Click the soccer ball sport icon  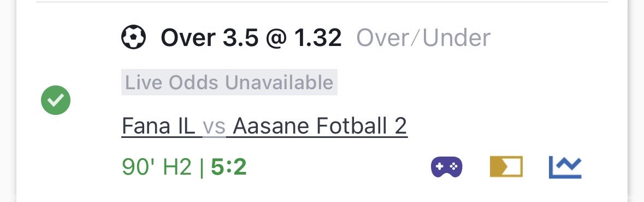tap(133, 37)
